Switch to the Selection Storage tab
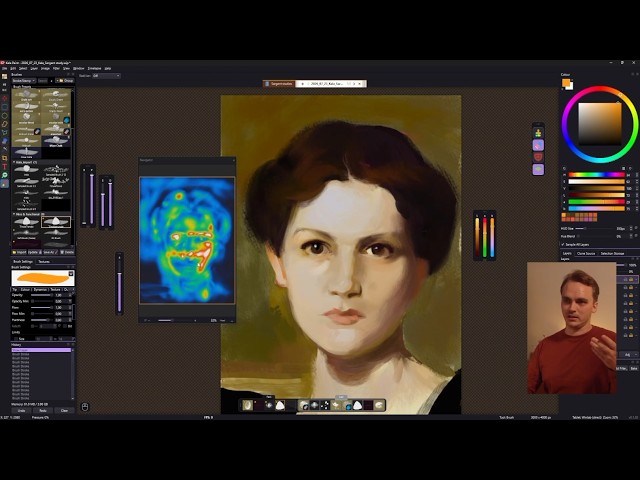Viewport: 640px width, 480px height. point(612,253)
